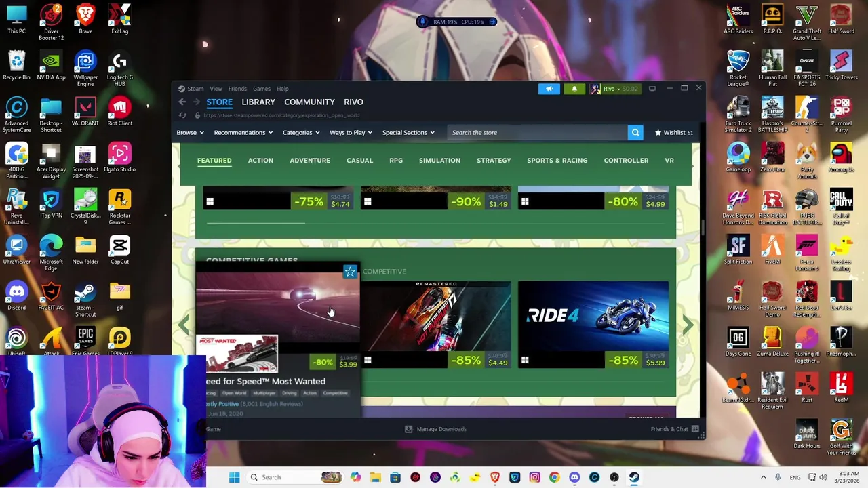Open Brave browser desktop shortcut
Image resolution: width=868 pixels, height=488 pixels.
point(85,19)
